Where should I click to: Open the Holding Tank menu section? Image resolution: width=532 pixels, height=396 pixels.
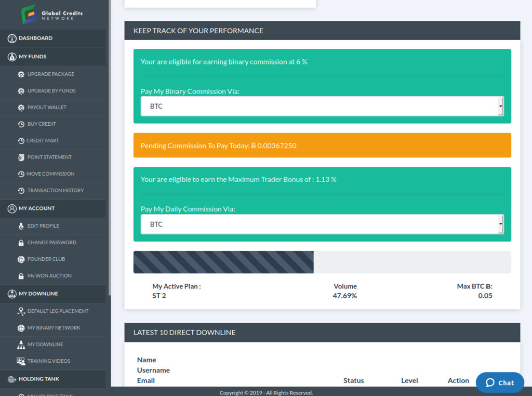click(38, 379)
